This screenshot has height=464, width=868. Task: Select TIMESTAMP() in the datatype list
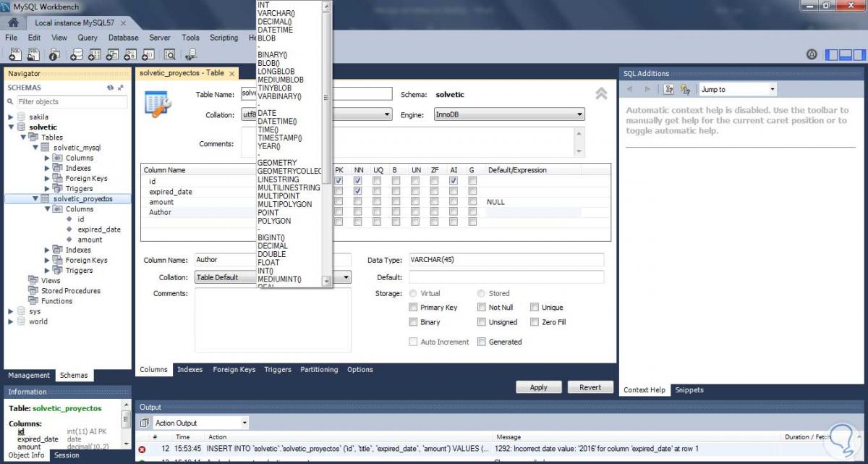tap(280, 138)
